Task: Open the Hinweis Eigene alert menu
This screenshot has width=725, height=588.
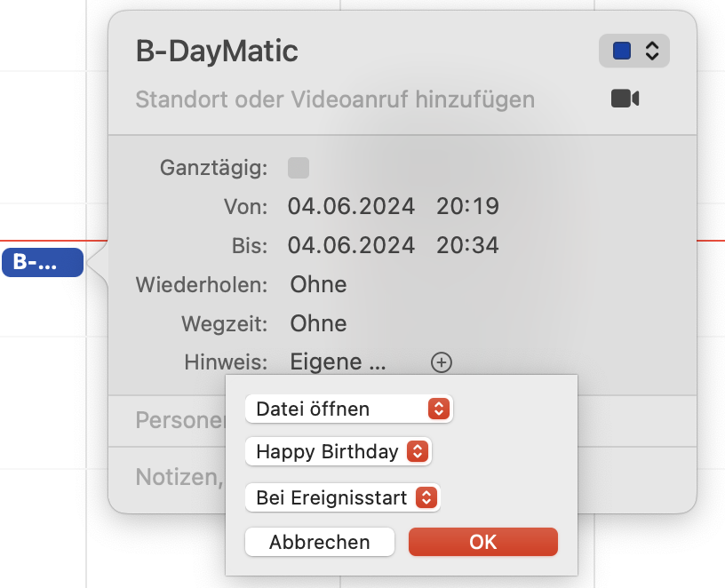Action: click(x=338, y=362)
